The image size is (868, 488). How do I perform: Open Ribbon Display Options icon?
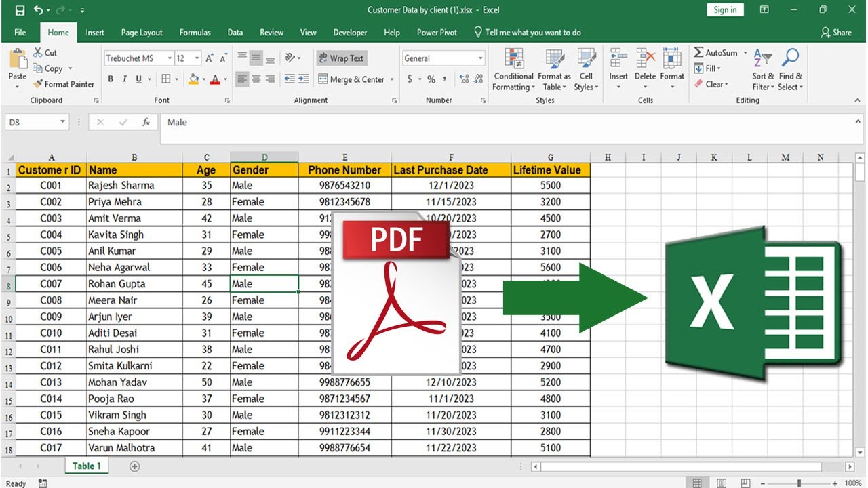tap(764, 10)
